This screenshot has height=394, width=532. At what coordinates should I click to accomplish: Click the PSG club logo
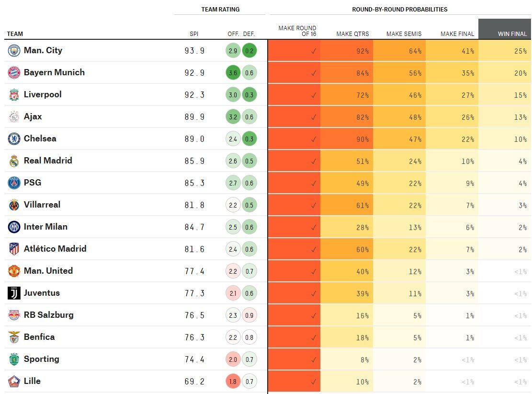[14, 183]
